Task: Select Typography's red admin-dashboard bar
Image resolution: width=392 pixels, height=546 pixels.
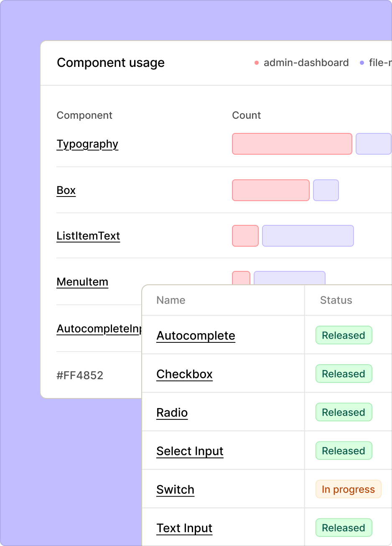Action: tap(292, 144)
